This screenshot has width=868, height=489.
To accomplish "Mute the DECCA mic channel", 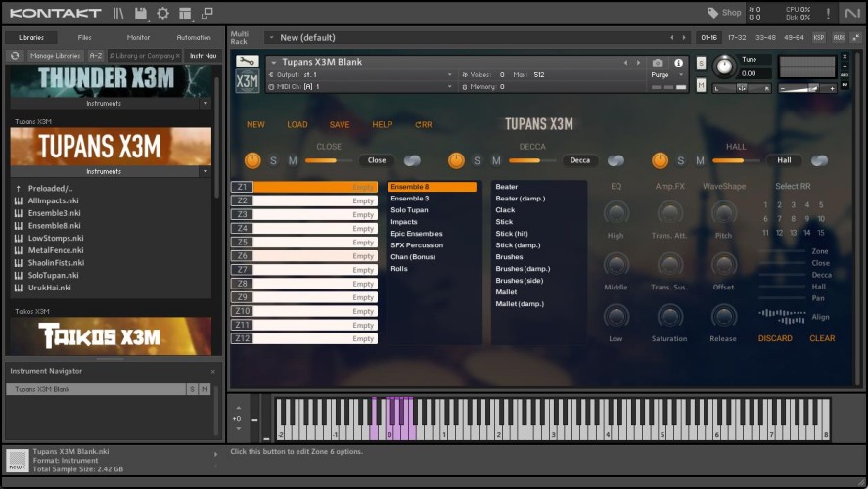I will click(x=496, y=160).
